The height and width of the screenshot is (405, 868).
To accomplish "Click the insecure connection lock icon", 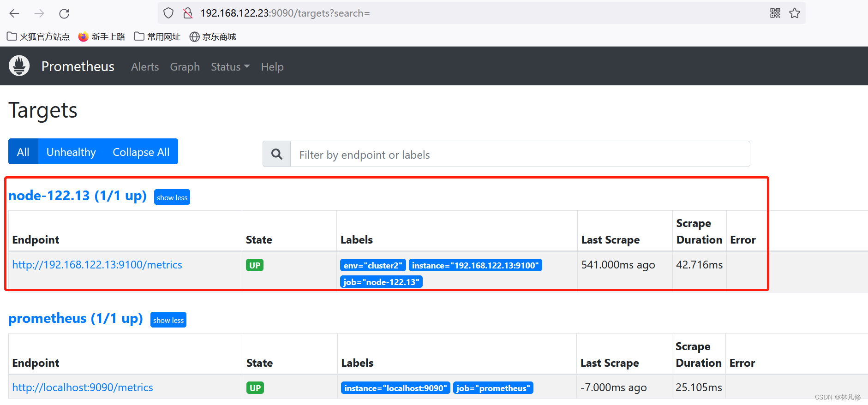I will click(188, 13).
